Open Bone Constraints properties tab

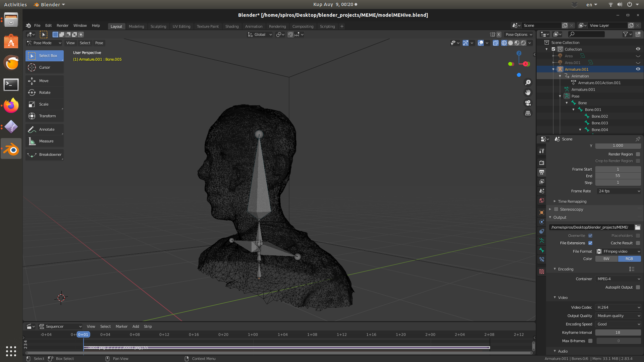pyautogui.click(x=542, y=259)
